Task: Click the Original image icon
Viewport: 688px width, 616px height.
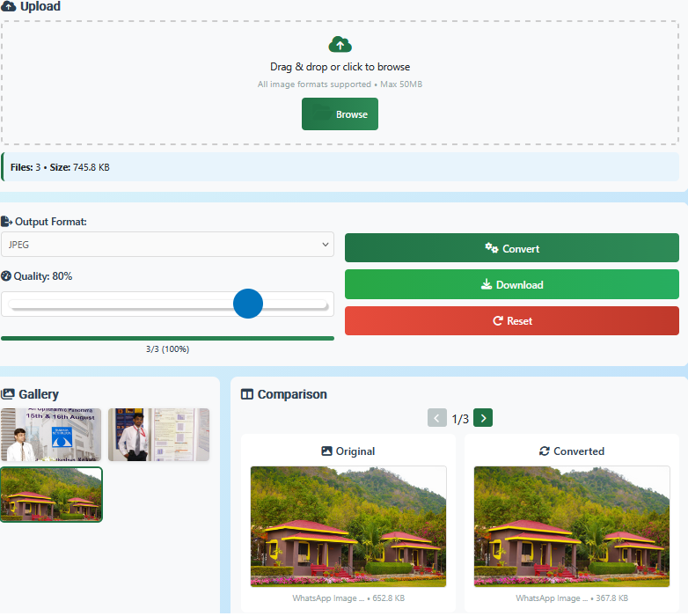Action: [326, 451]
